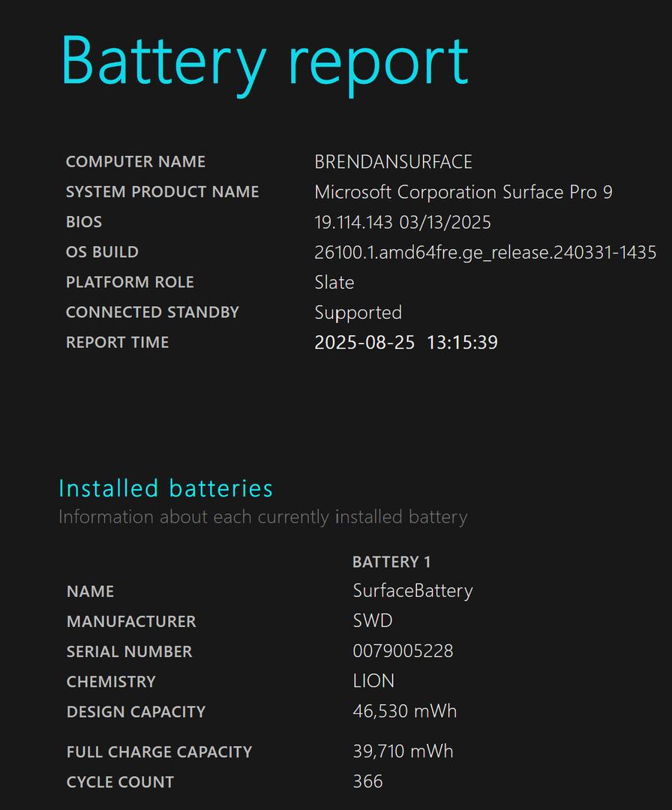The width and height of the screenshot is (672, 810).
Task: Select the computer name BRENDANSURFACE
Action: (393, 162)
